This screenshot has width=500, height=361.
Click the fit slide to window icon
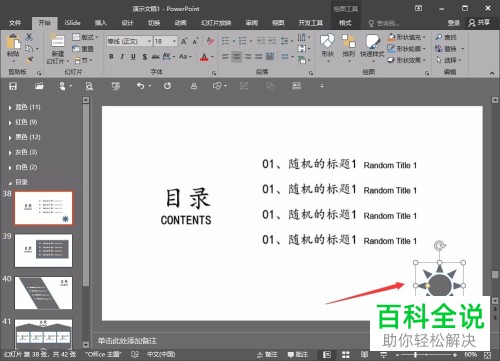click(487, 355)
